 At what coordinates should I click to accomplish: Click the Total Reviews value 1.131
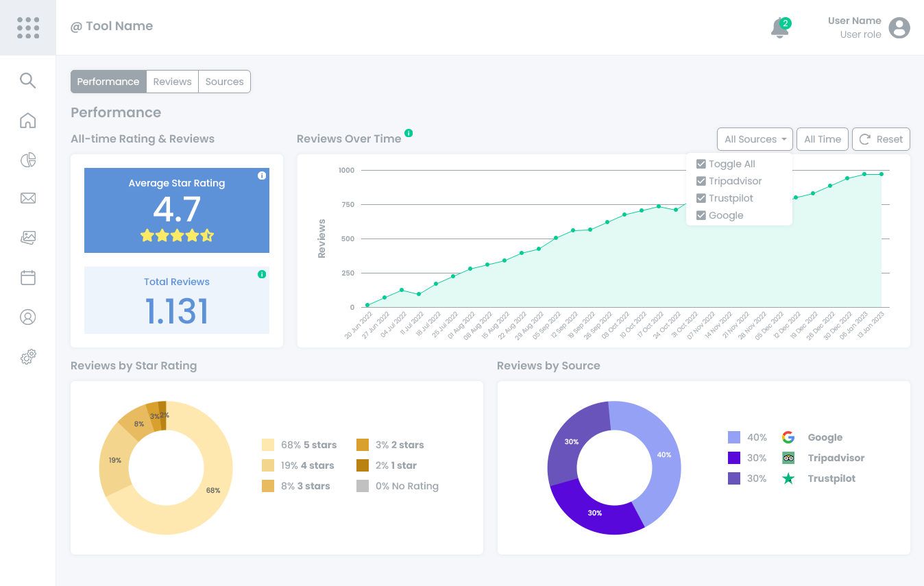tap(177, 312)
